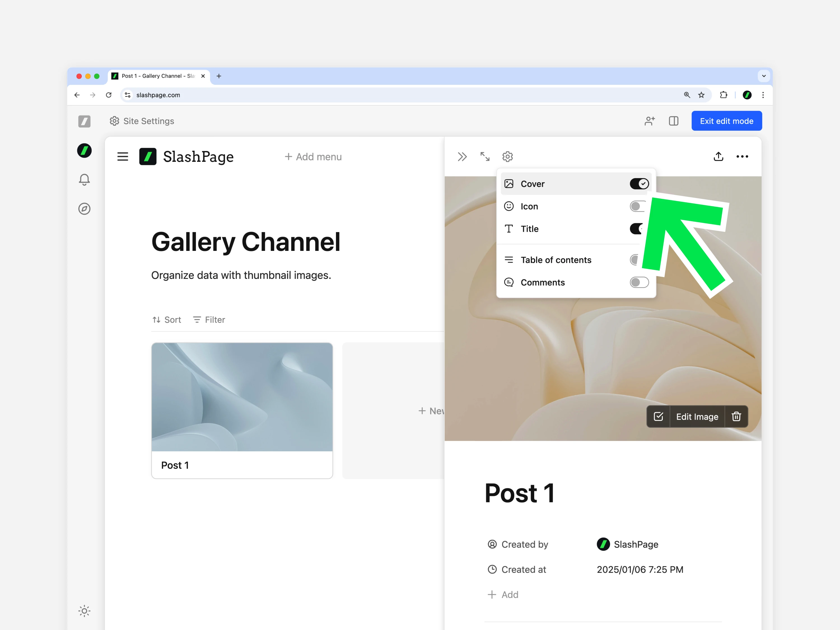Viewport: 840px width, 630px height.
Task: Open the notifications bell
Action: (84, 180)
